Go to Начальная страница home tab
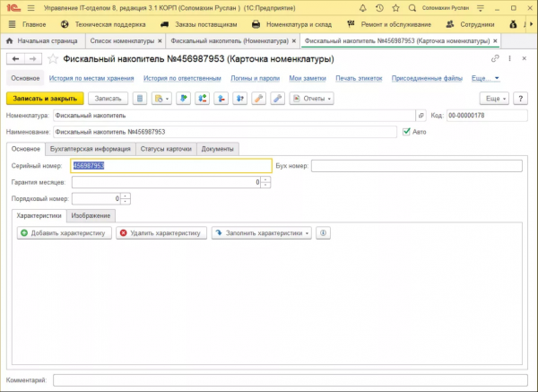 coord(42,41)
